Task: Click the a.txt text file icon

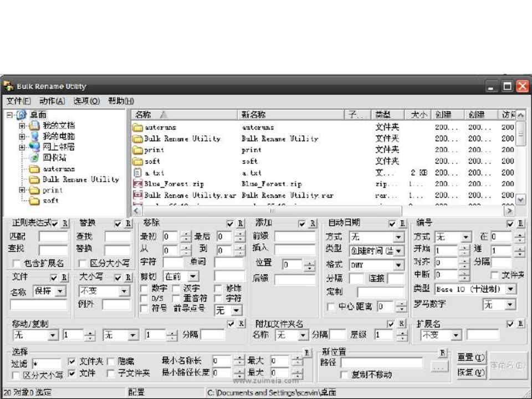Action: click(138, 173)
